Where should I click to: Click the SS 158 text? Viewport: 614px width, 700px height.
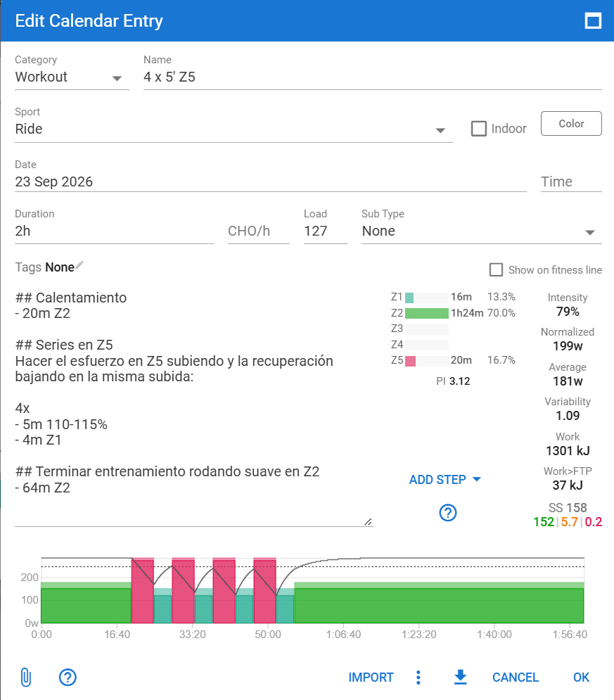(568, 508)
